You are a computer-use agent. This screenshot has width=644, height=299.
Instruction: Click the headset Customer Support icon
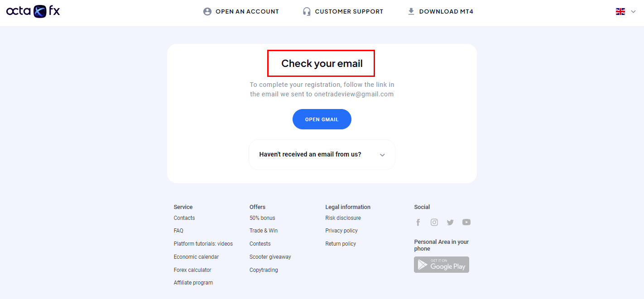pos(307,12)
